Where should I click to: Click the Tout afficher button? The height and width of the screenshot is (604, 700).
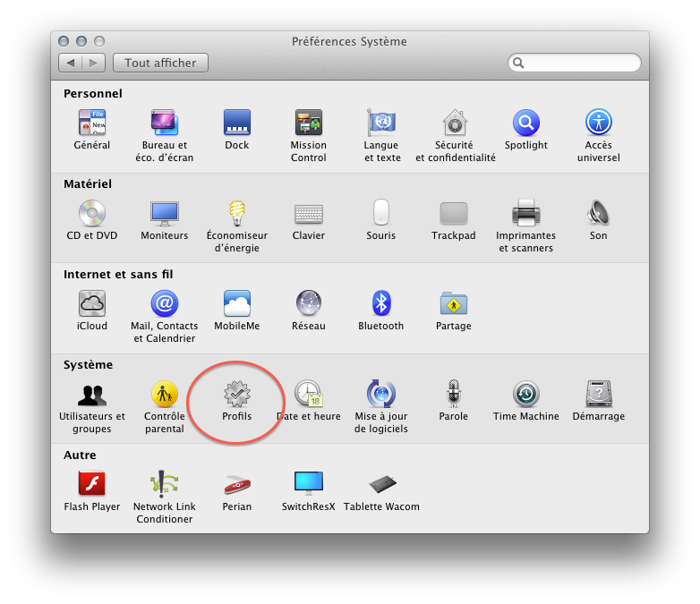point(161,63)
